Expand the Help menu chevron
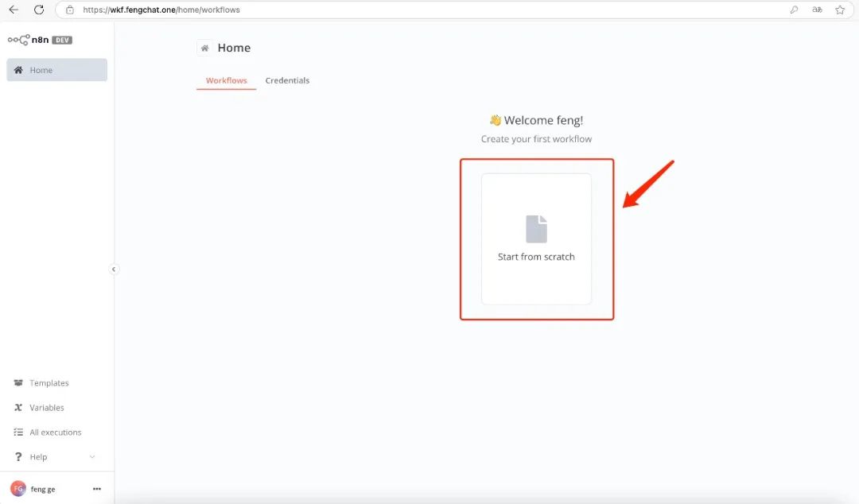The width and height of the screenshot is (859, 504). [x=92, y=457]
